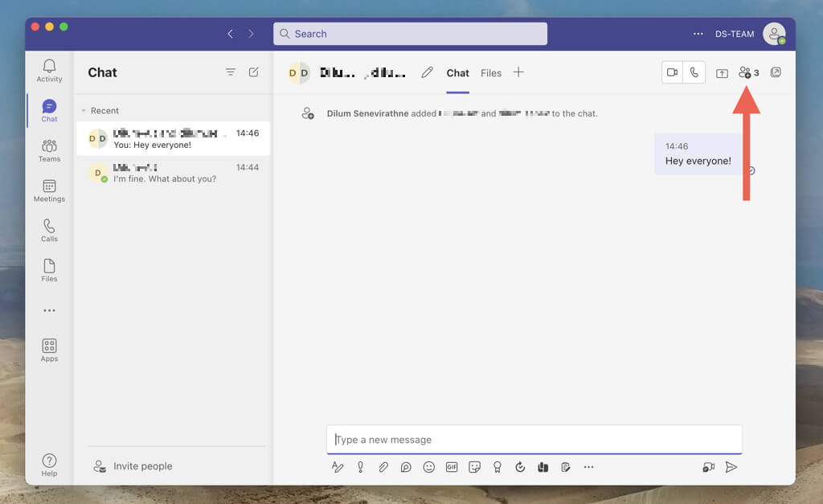Start a new chat with compose icon

pyautogui.click(x=253, y=72)
